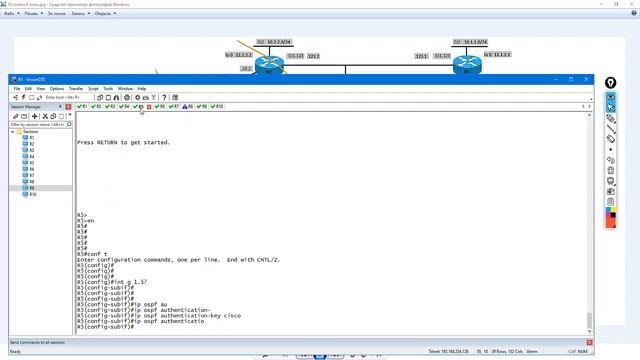Switch to the R10 session tab
Image resolution: width=640 pixels, height=360 pixels.
point(217,107)
